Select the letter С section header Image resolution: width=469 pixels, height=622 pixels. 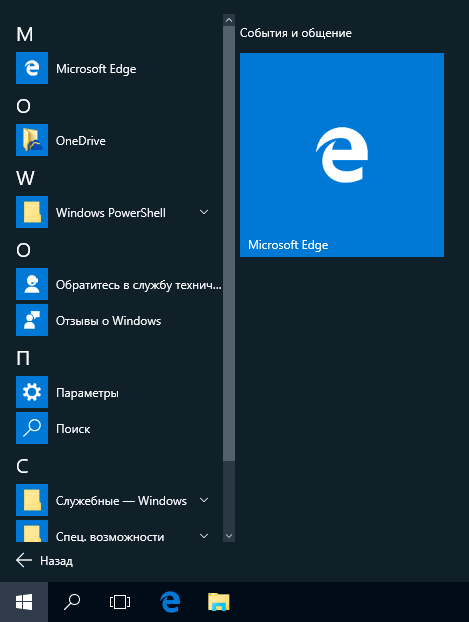pos(22,466)
